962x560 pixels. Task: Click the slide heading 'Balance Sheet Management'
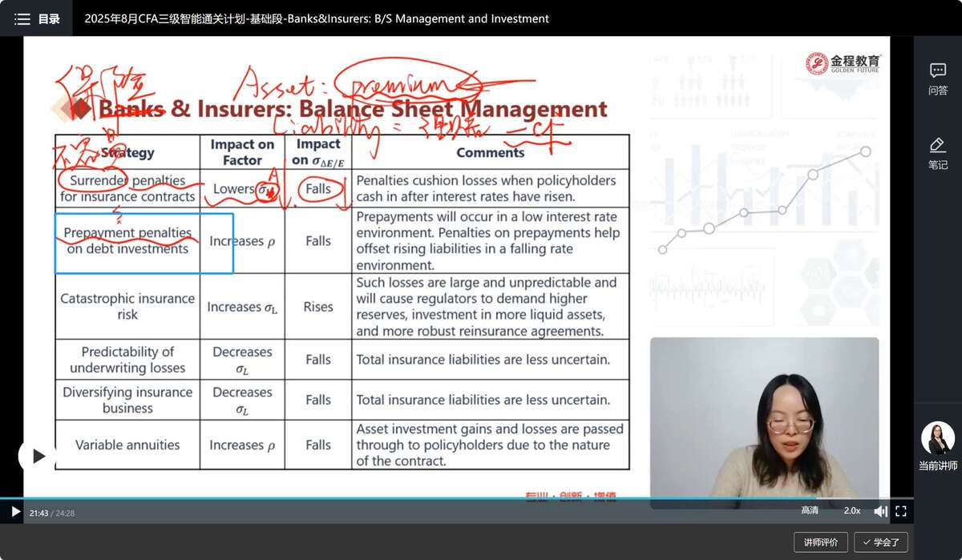tap(454, 108)
